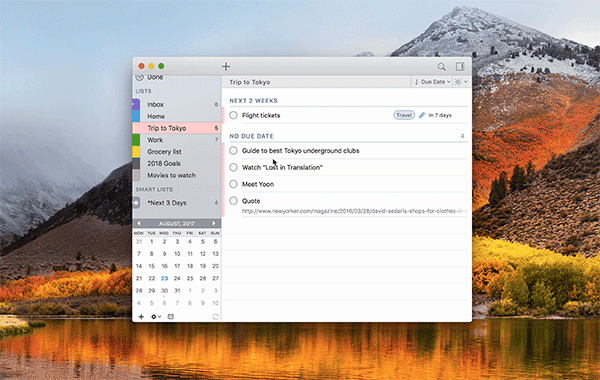Viewport: 600px width, 380px height.
Task: Click the NO DUE DATE section header
Action: (x=251, y=136)
